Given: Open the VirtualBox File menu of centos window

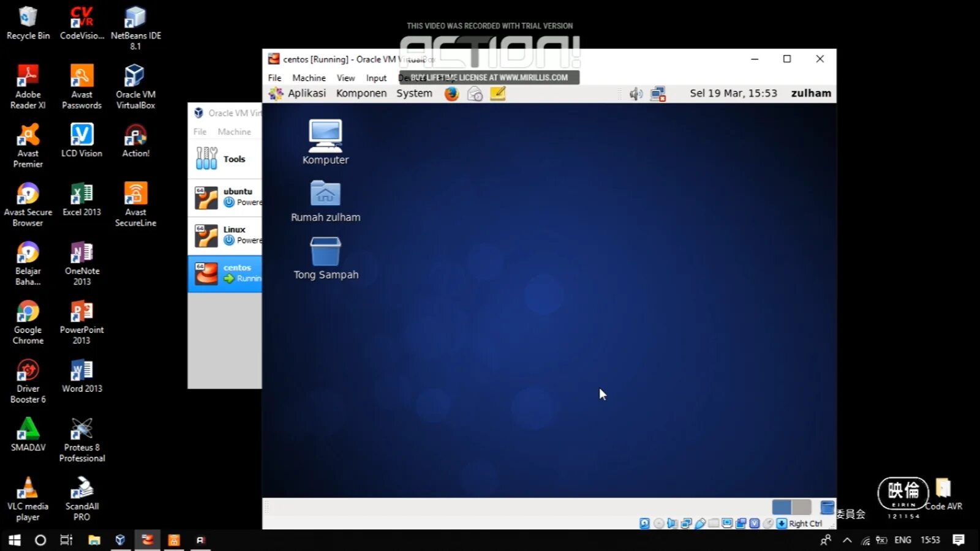Looking at the screenshot, I should tap(274, 78).
